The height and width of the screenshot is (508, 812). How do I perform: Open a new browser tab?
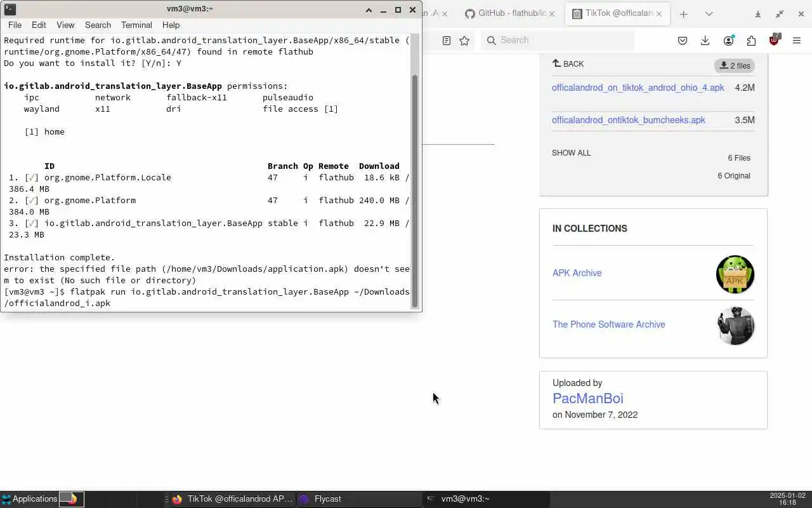pyautogui.click(x=683, y=13)
